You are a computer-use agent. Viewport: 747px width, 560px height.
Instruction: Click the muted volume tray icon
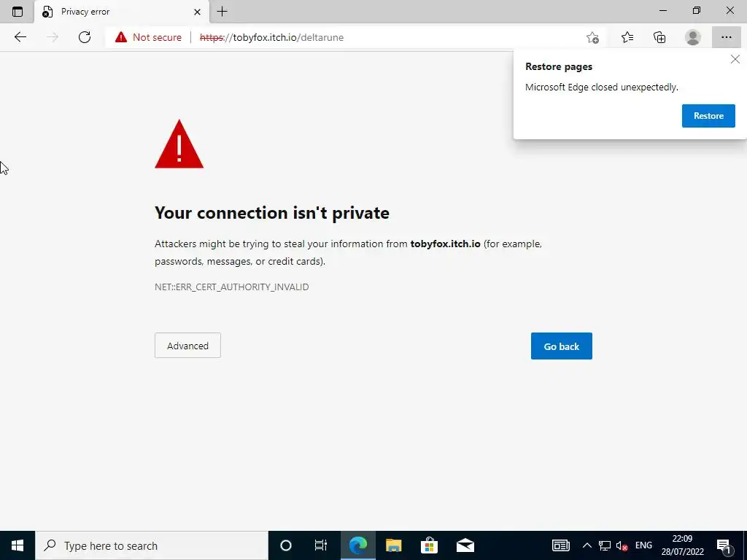point(622,545)
